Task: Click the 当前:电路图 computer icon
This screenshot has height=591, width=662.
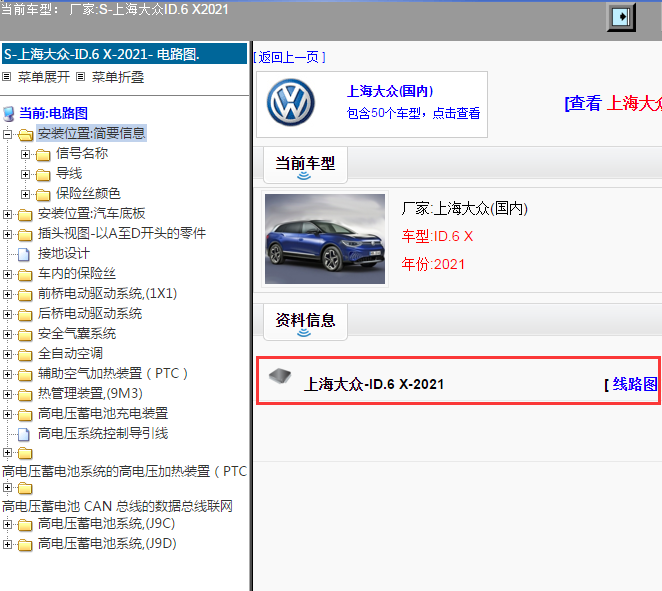Action: (8, 113)
